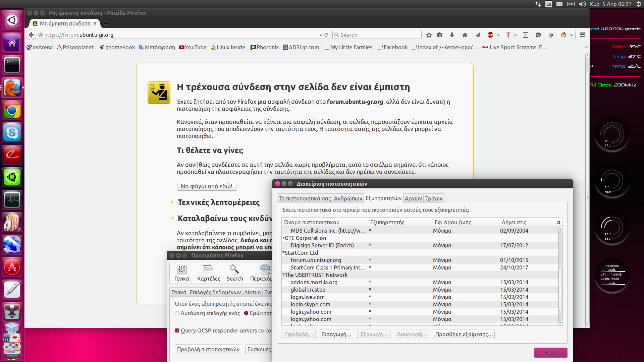Open the chat smiley bubble icon
This screenshot has height=362, width=644.
coord(538,35)
